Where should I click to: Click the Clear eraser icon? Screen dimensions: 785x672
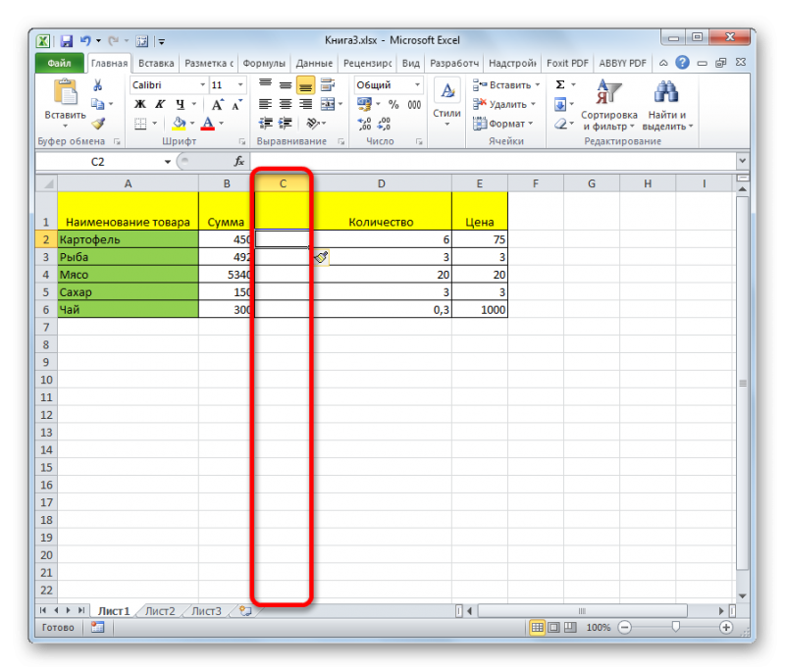tap(560, 123)
